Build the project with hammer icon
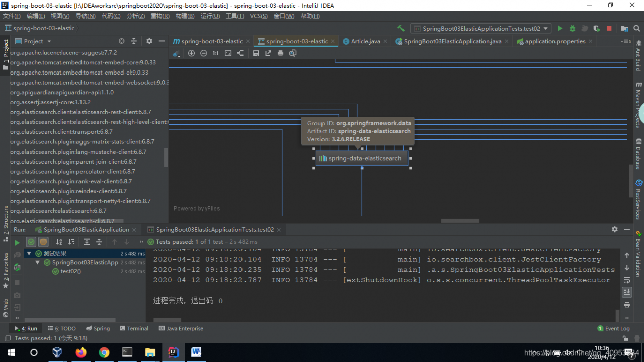 coord(401,29)
